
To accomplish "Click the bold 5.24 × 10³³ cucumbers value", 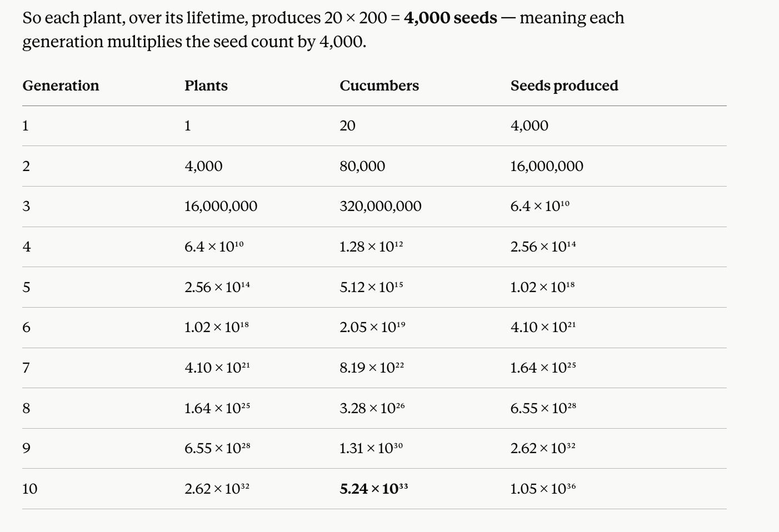I will pos(374,489).
